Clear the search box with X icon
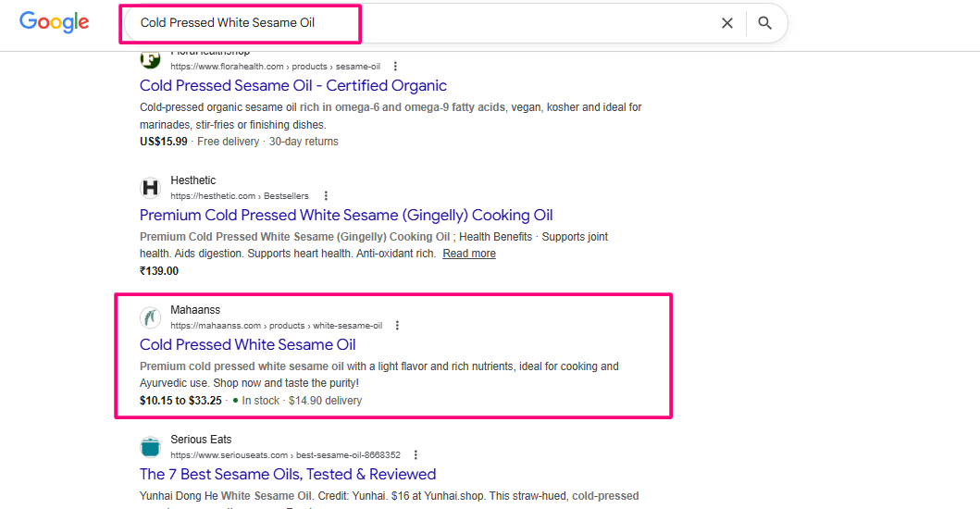 tap(726, 23)
